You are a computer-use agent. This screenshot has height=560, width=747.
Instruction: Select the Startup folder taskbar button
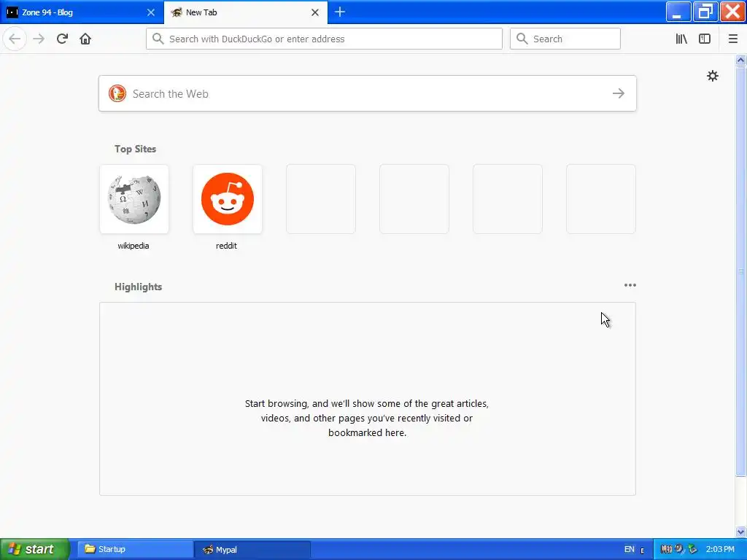click(135, 549)
